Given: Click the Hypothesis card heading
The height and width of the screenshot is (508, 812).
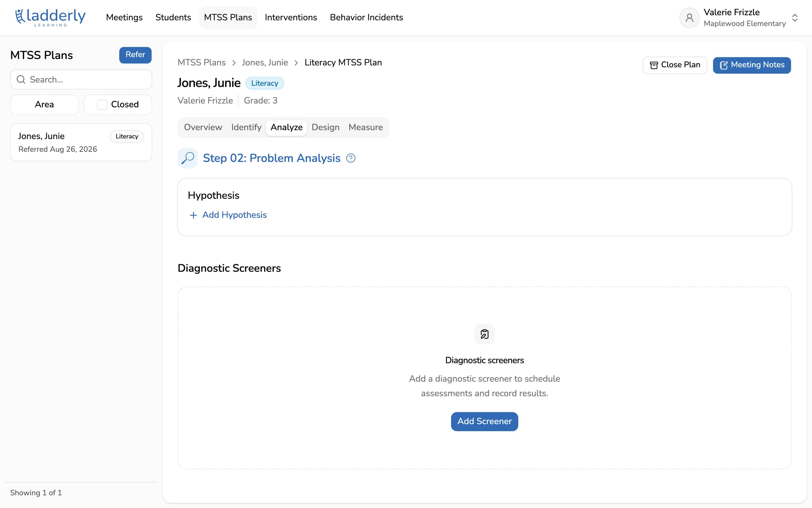Looking at the screenshot, I should (213, 196).
